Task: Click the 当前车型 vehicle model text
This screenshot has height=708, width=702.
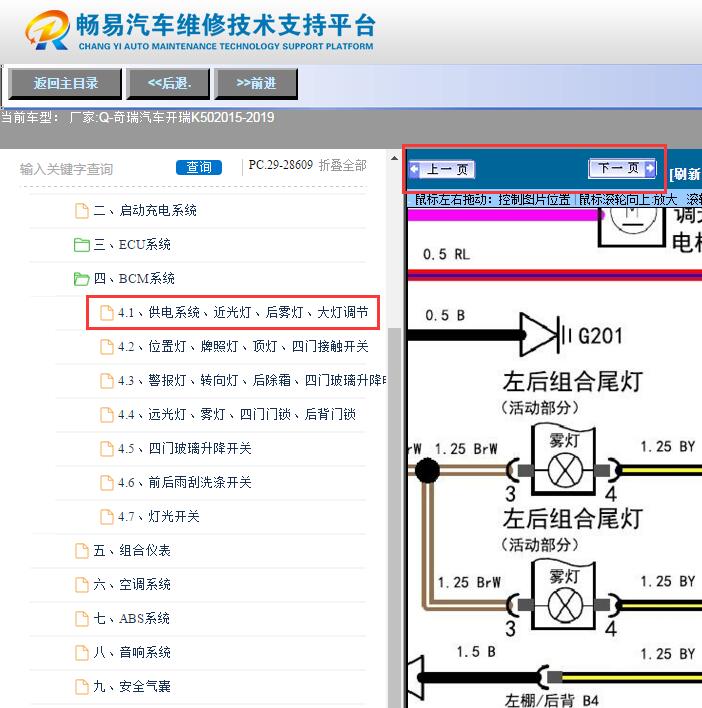Action: coord(138,117)
